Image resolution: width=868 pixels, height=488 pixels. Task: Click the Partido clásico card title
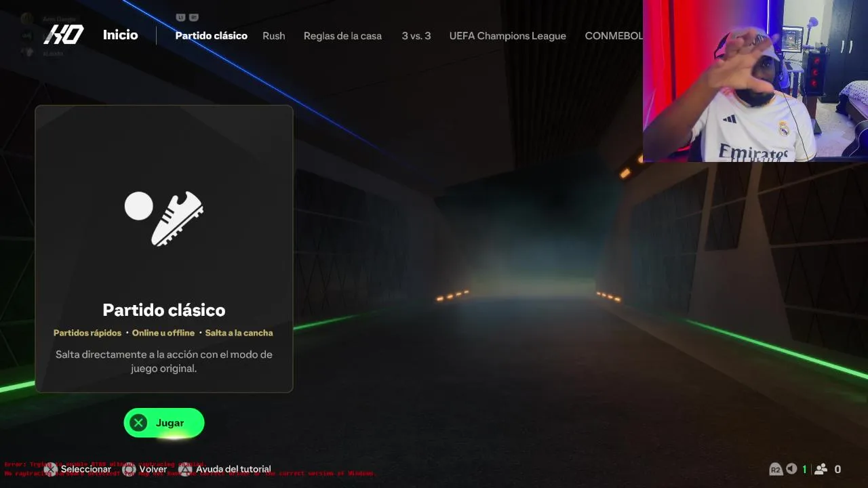pos(164,310)
